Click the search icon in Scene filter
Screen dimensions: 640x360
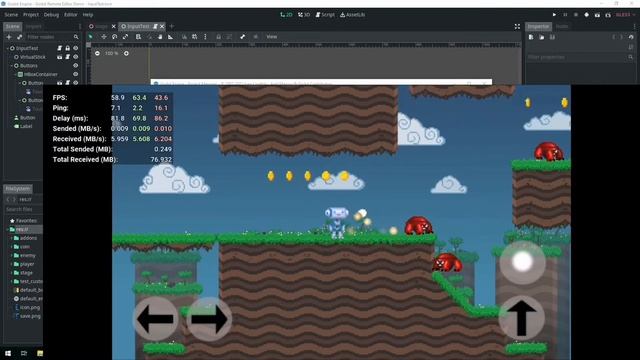(76, 37)
